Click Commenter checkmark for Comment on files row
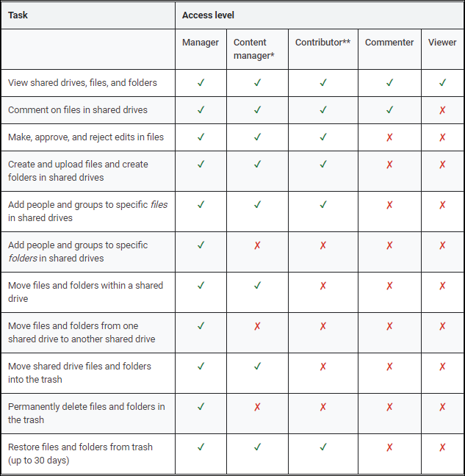 [x=389, y=110]
